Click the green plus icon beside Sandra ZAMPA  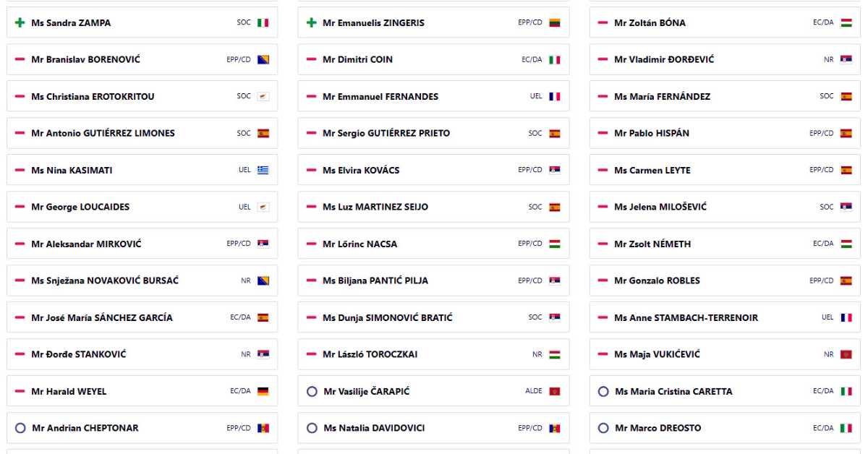tap(20, 23)
